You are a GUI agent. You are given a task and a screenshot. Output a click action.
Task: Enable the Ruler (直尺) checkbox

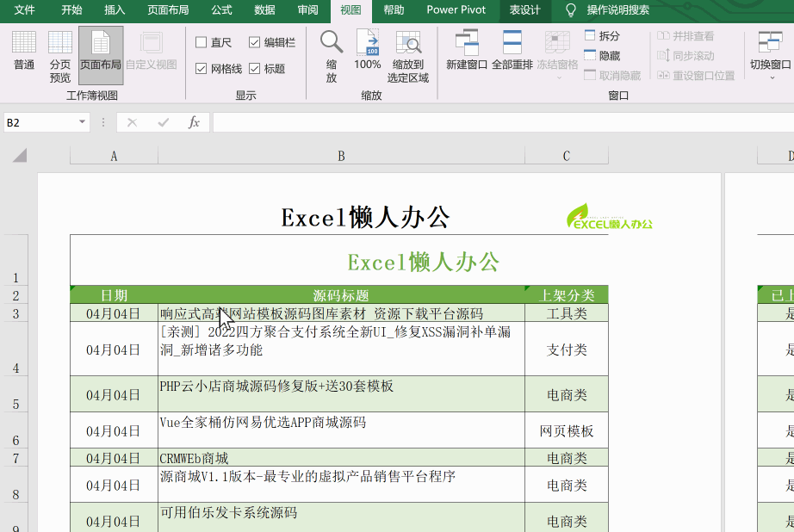click(201, 42)
